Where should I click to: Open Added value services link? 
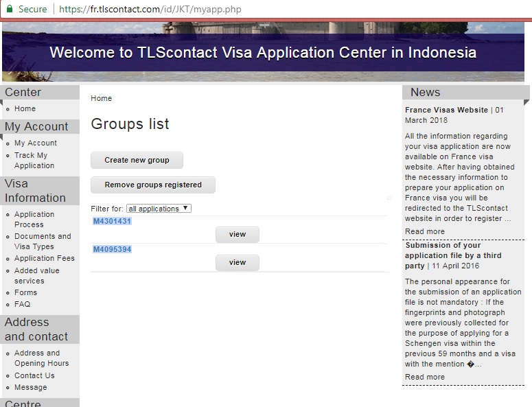coord(36,275)
